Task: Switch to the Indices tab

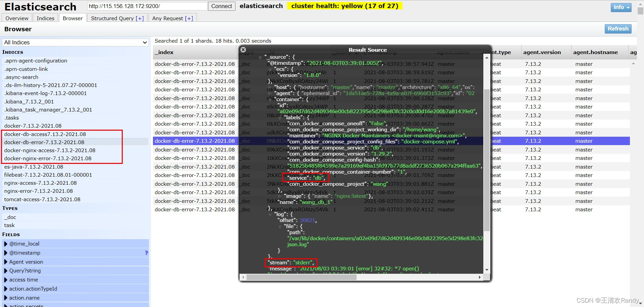Action: coord(45,18)
